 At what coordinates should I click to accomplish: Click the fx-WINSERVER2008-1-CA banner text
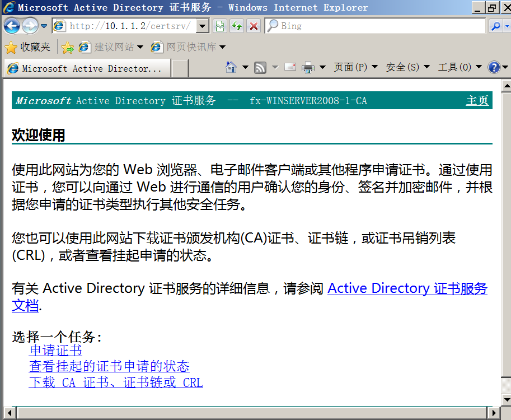click(308, 100)
